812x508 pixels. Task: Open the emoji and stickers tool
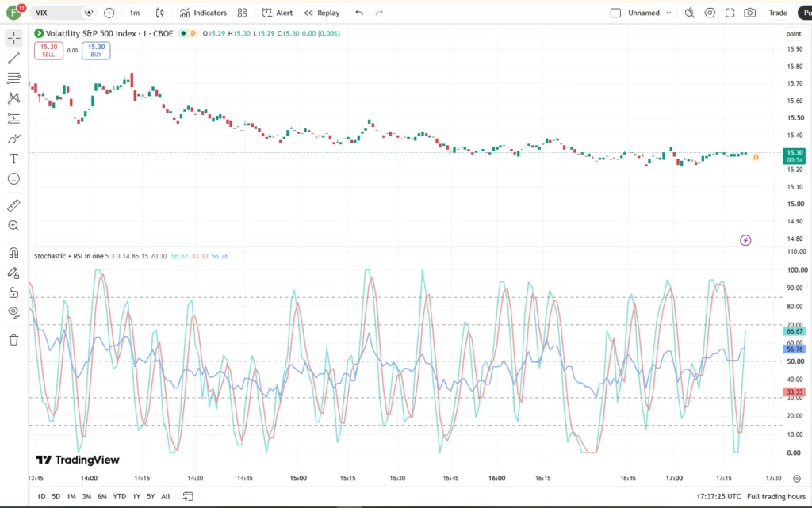[x=14, y=179]
